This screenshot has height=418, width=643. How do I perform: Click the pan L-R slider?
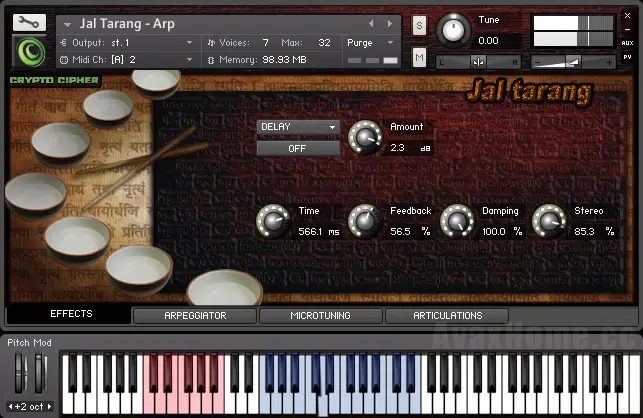pos(478,62)
